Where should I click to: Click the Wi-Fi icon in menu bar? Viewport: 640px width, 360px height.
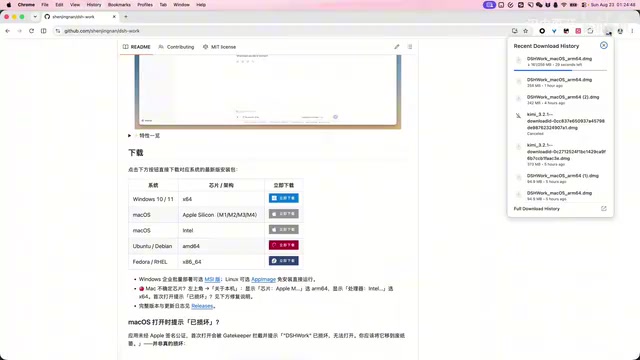tap(564, 5)
